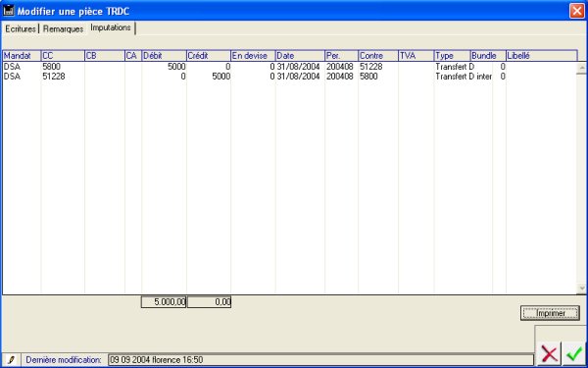This screenshot has width=588, height=368.
Task: Click date 31/08/2004 in the 5800 row
Action: tap(299, 67)
